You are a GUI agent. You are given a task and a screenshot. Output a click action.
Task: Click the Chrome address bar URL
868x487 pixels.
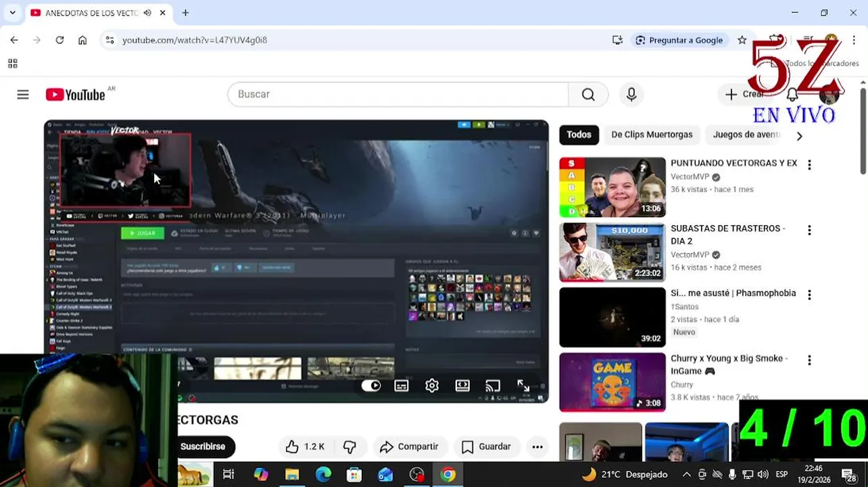tap(195, 40)
